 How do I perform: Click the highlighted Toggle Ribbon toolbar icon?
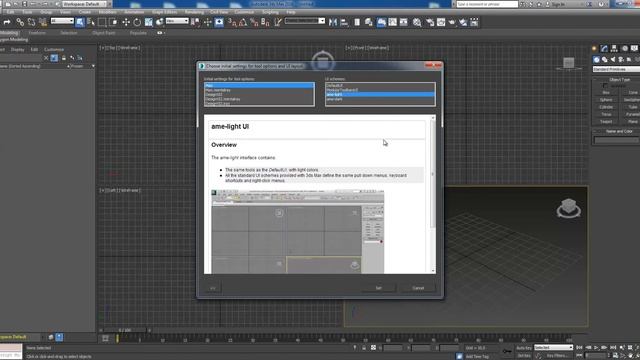381,22
